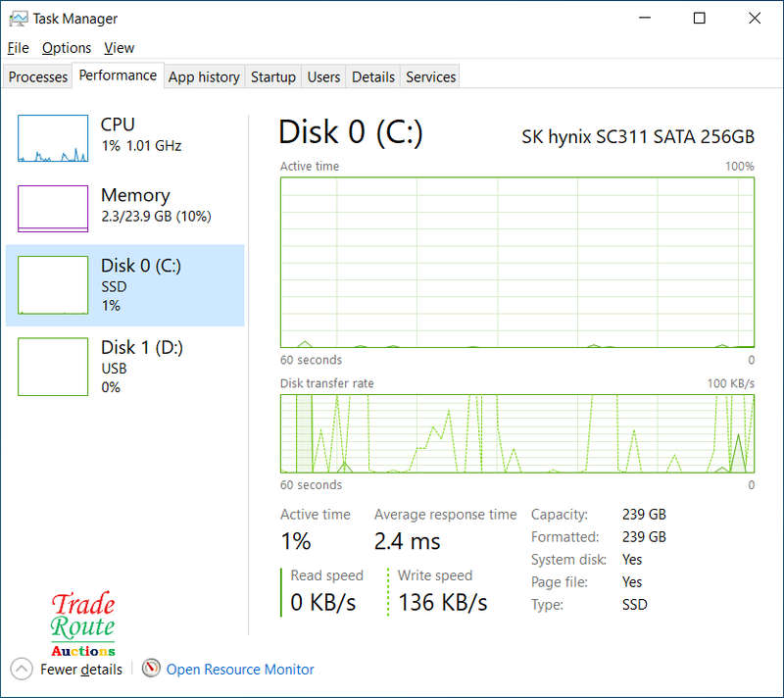Open the Startup tab

point(273,77)
